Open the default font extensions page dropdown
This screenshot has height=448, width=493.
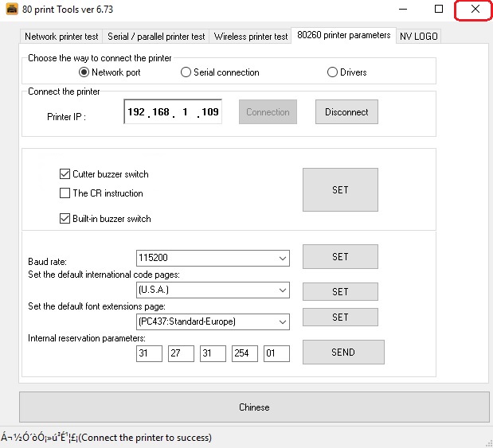(x=282, y=321)
